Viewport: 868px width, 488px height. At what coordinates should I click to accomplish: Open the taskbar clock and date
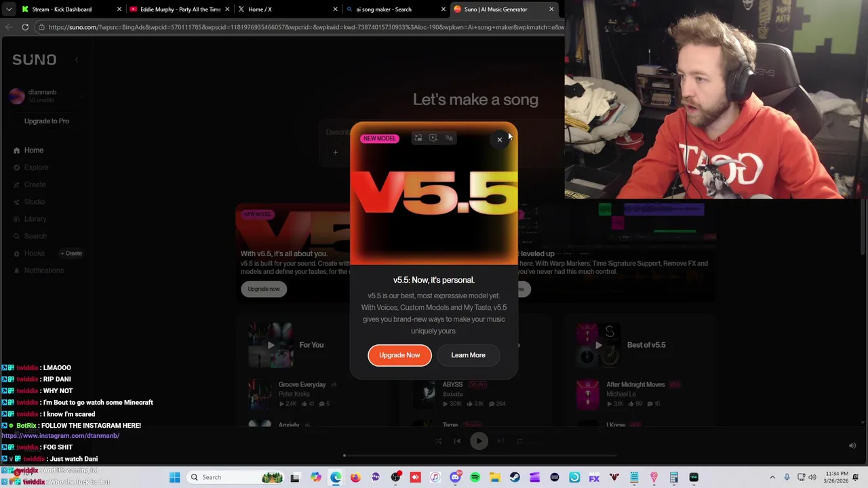point(837,477)
